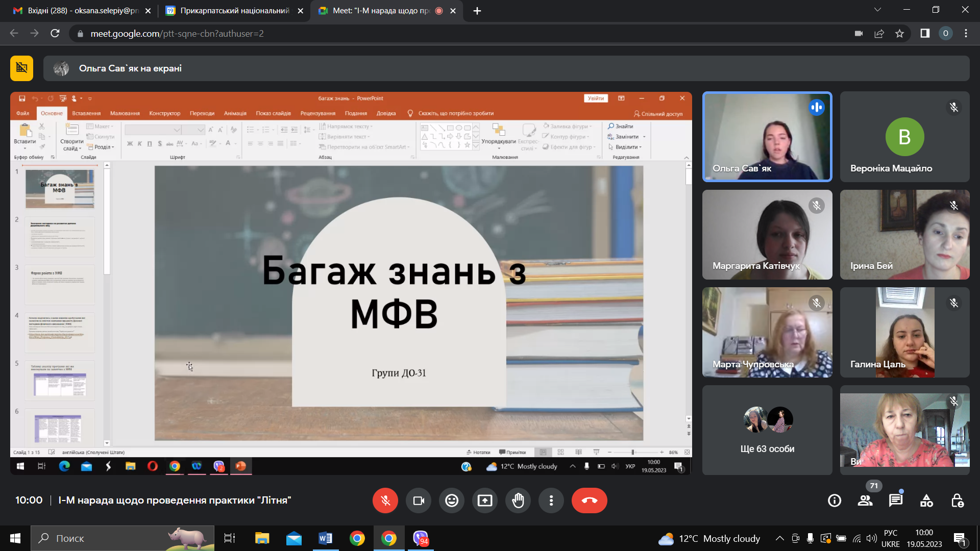Viewport: 980px width, 551px height.
Task: Open the activities shapes icon
Action: [926, 500]
